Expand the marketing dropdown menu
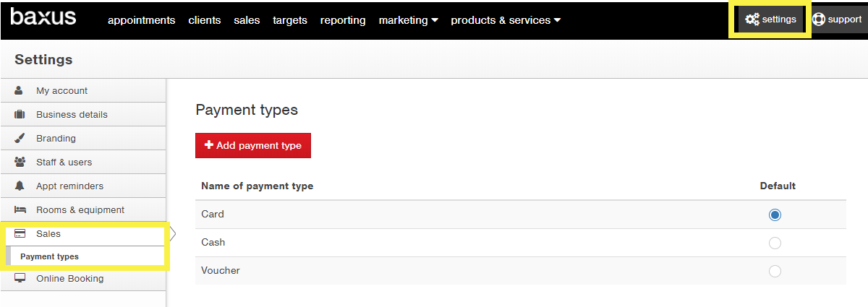Image resolution: width=868 pixels, height=307 pixels. click(408, 20)
